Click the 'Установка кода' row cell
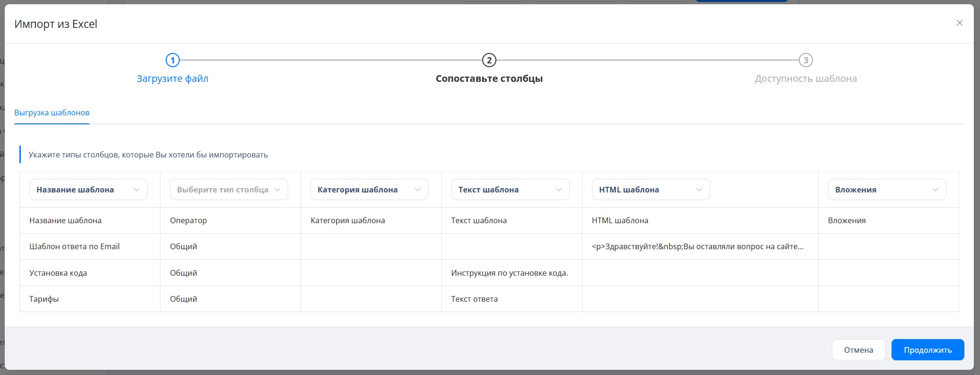The height and width of the screenshot is (375, 980). [x=58, y=273]
